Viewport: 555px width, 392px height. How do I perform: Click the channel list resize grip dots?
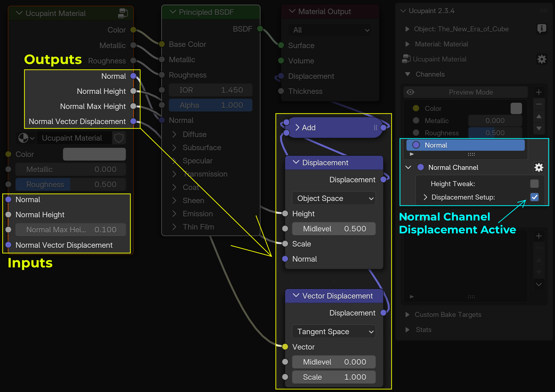[x=471, y=154]
